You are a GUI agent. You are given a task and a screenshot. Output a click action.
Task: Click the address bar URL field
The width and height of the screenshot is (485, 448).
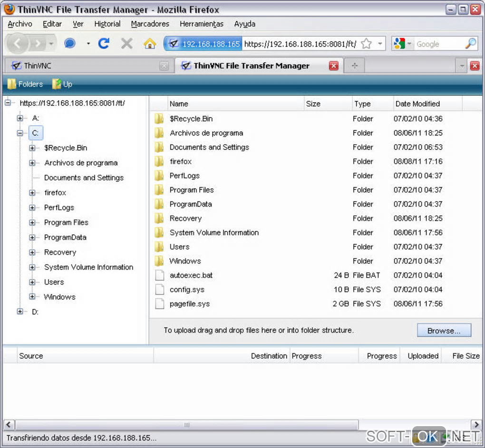300,44
